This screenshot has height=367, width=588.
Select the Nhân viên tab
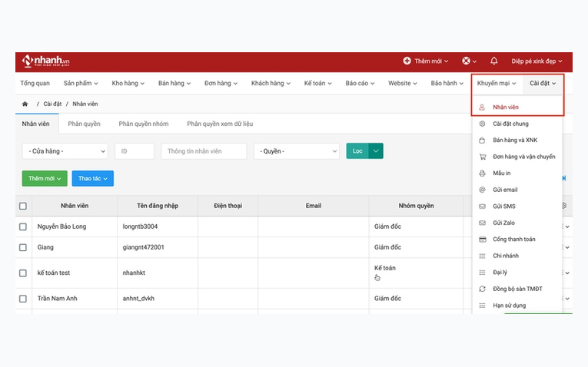35,124
